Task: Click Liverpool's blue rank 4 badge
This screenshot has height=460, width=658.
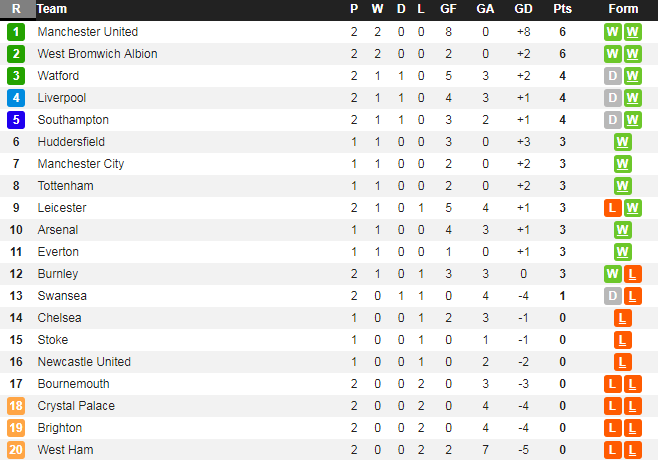Action: click(16, 98)
